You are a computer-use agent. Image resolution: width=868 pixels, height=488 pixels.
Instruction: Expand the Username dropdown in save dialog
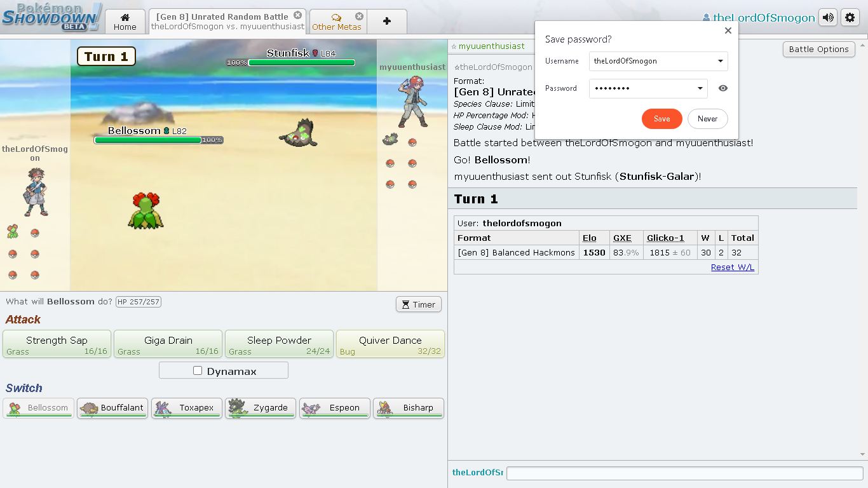tap(721, 62)
